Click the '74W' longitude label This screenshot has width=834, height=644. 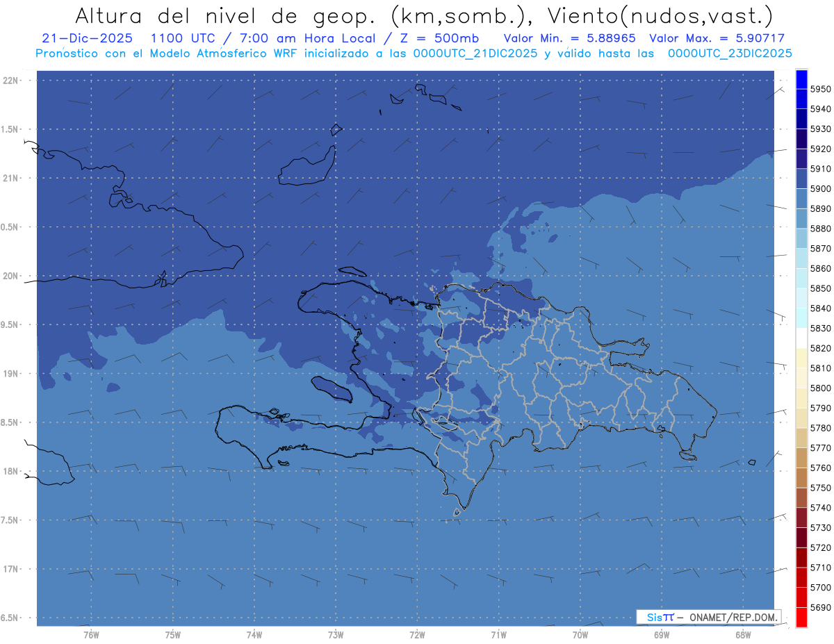click(x=254, y=634)
